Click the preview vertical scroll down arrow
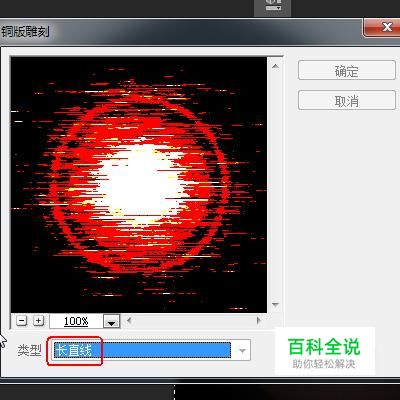The image size is (400, 400). pos(275,305)
